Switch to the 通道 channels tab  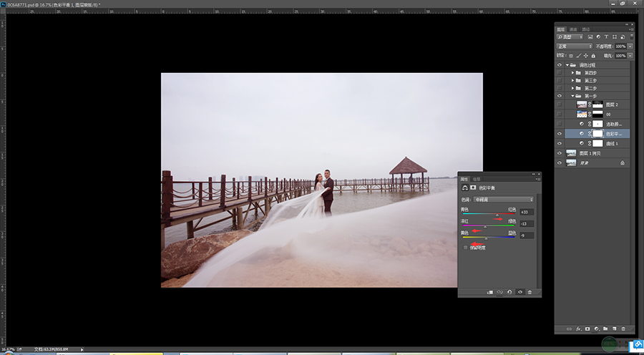[573, 29]
